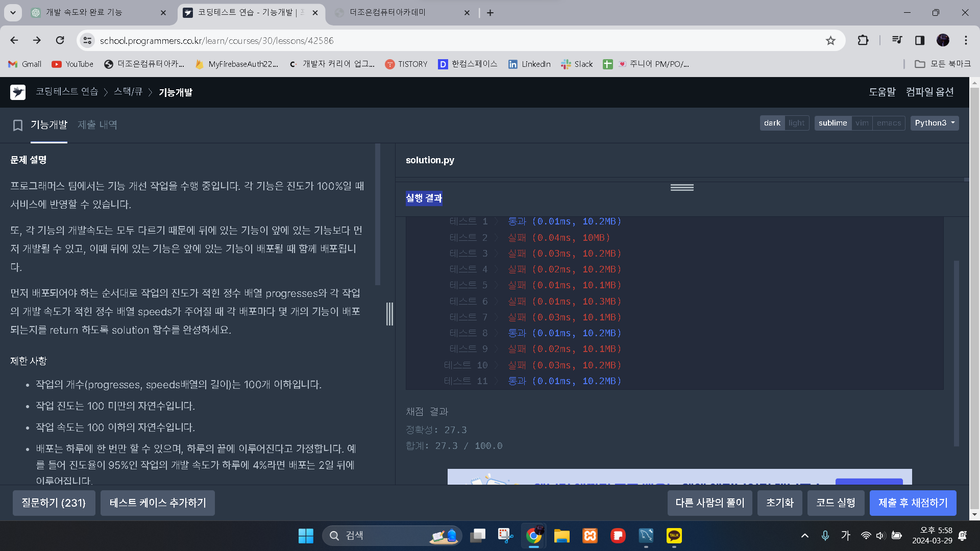Switch editor theme to light
980x551 pixels.
tap(796, 123)
